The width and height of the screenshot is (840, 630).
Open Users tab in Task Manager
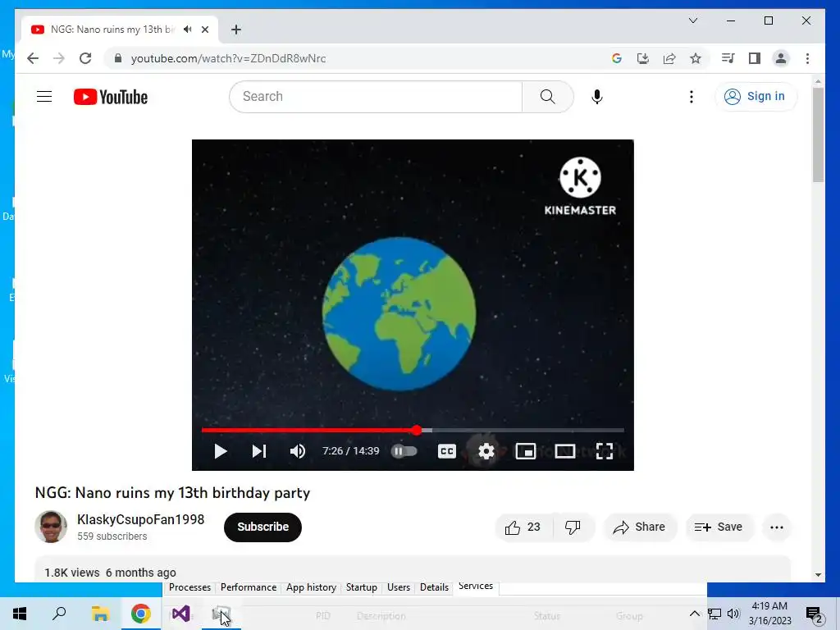(399, 587)
